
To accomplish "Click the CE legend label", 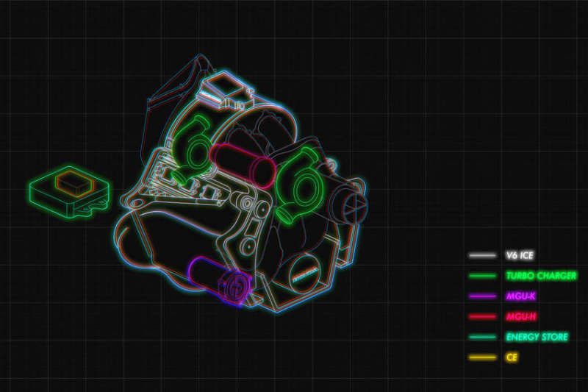I will click(512, 357).
